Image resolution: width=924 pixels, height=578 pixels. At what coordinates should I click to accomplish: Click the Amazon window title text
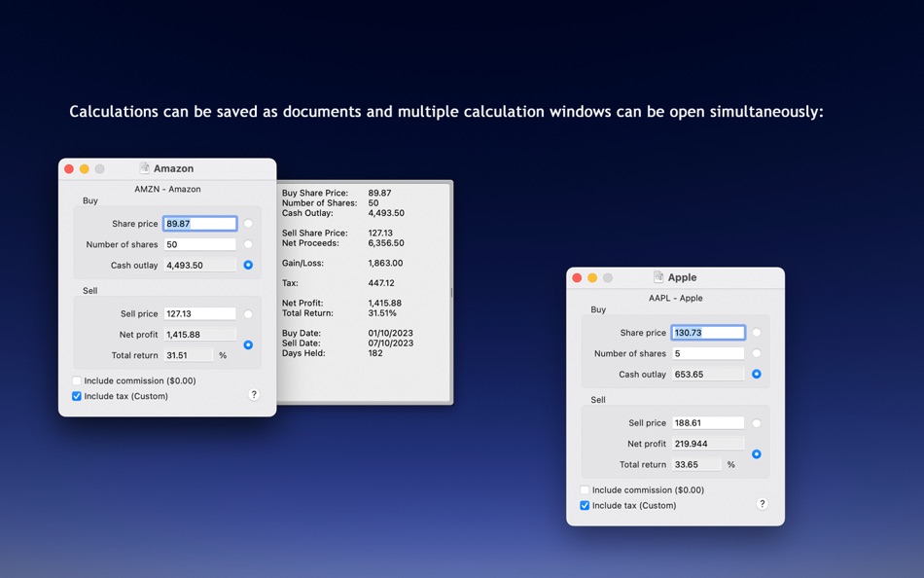[173, 168]
